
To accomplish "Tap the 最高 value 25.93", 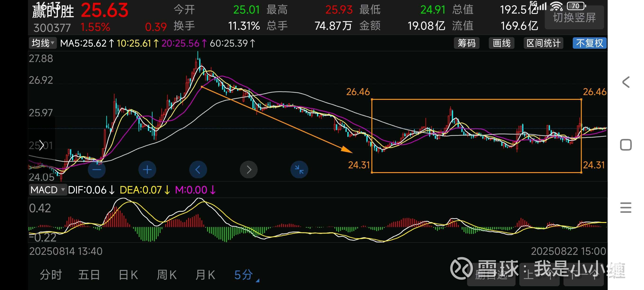I will coord(339,10).
